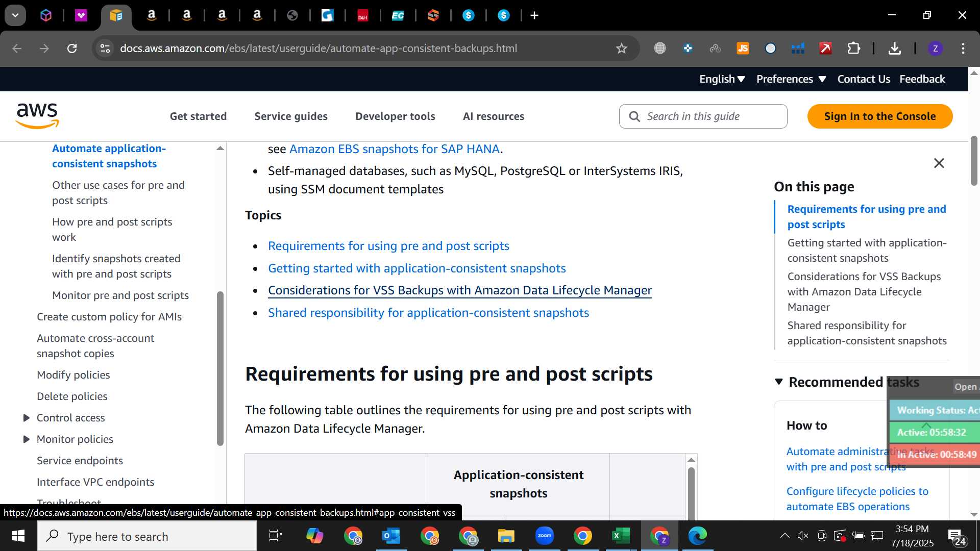Click the globe extension icon in toolbar
Image resolution: width=980 pixels, height=551 pixels.
tap(660, 48)
